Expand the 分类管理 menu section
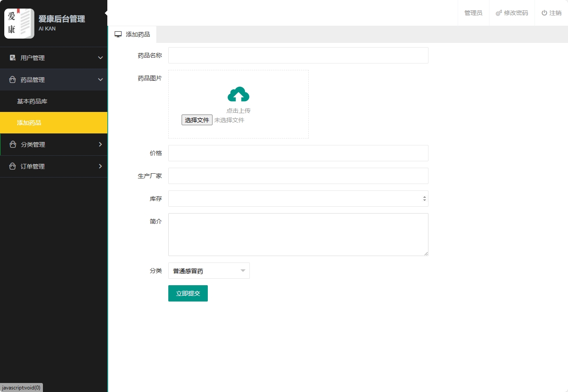 click(100, 145)
